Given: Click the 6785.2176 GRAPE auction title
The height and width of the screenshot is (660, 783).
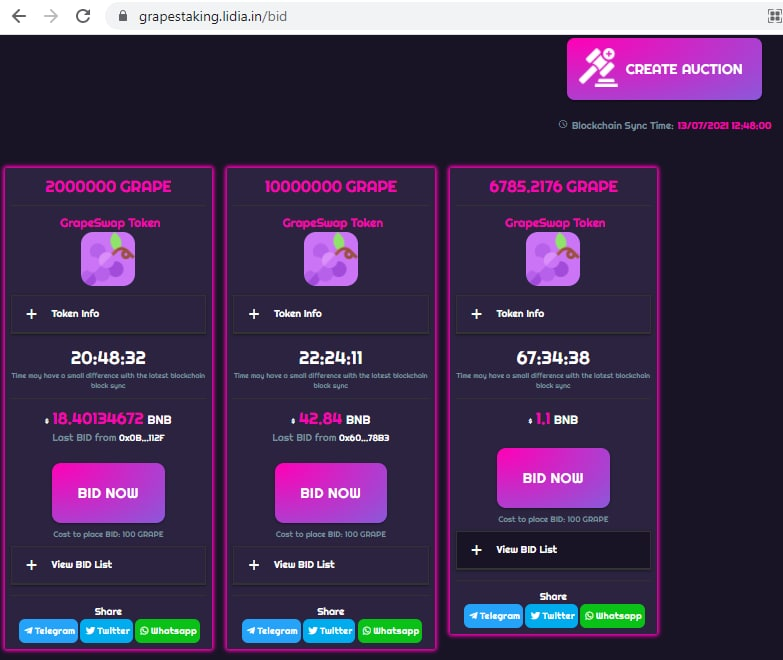Looking at the screenshot, I should pyautogui.click(x=553, y=186).
